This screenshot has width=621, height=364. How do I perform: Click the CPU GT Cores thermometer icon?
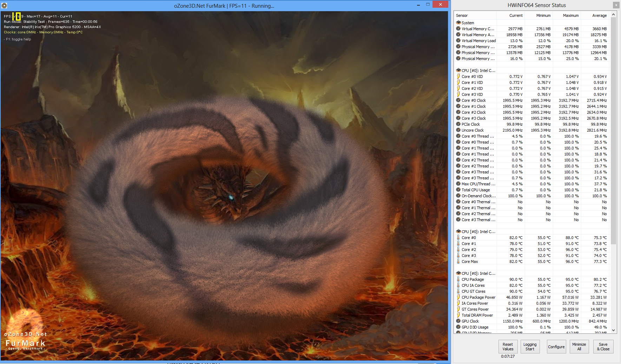(x=458, y=291)
